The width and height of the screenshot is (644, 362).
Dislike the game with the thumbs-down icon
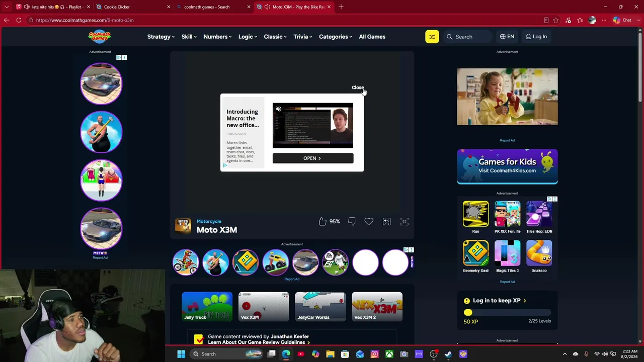[352, 221]
